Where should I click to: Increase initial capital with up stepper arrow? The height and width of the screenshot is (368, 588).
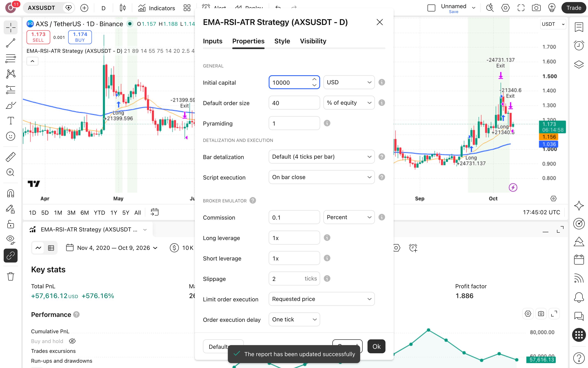point(314,79)
